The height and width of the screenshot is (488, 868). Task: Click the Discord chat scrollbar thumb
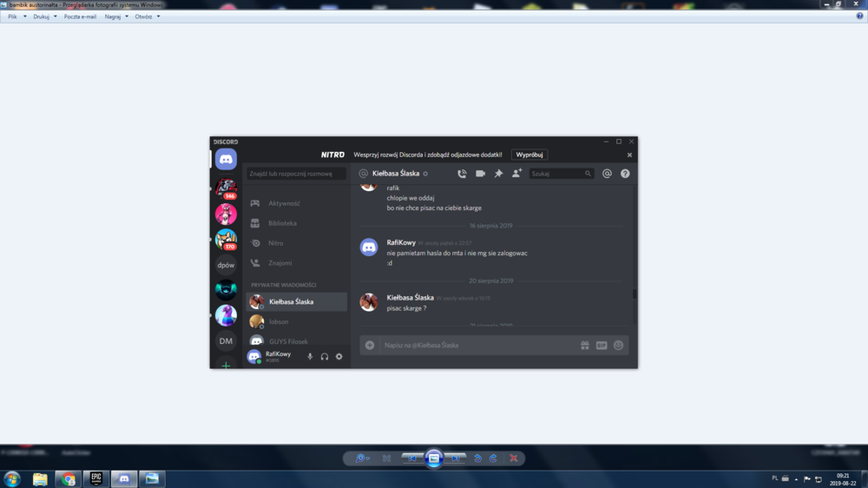(x=635, y=293)
